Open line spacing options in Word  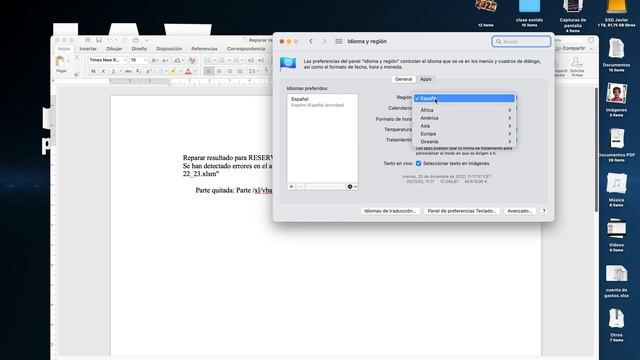(x=253, y=71)
